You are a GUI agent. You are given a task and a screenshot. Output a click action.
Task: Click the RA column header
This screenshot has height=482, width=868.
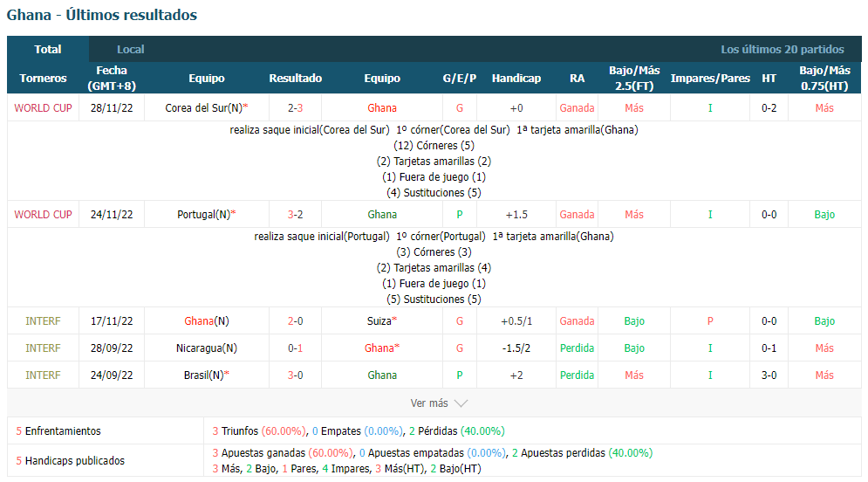pyautogui.click(x=577, y=78)
